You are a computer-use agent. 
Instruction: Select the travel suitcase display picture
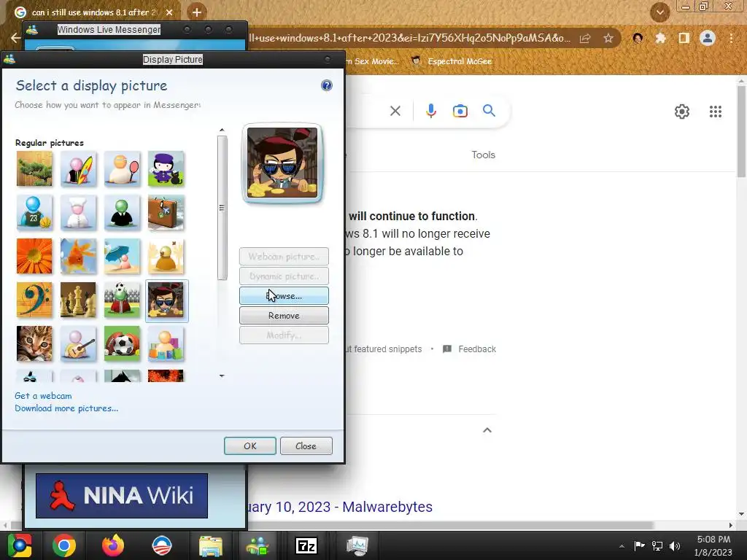pos(166,212)
